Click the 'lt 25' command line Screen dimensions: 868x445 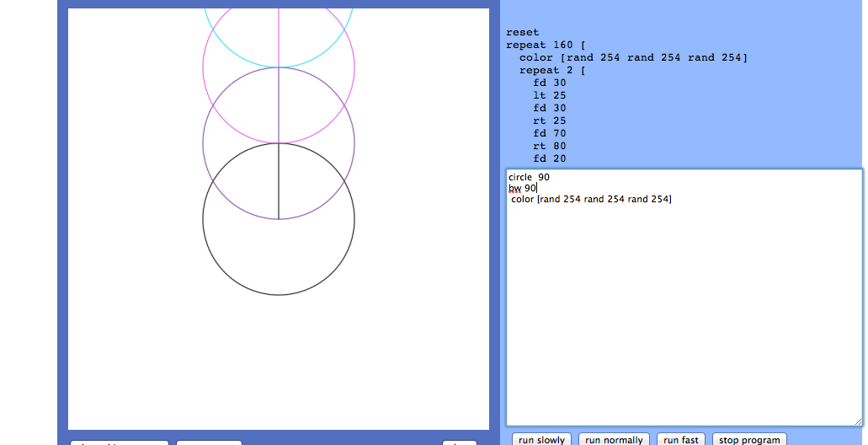pyautogui.click(x=550, y=95)
